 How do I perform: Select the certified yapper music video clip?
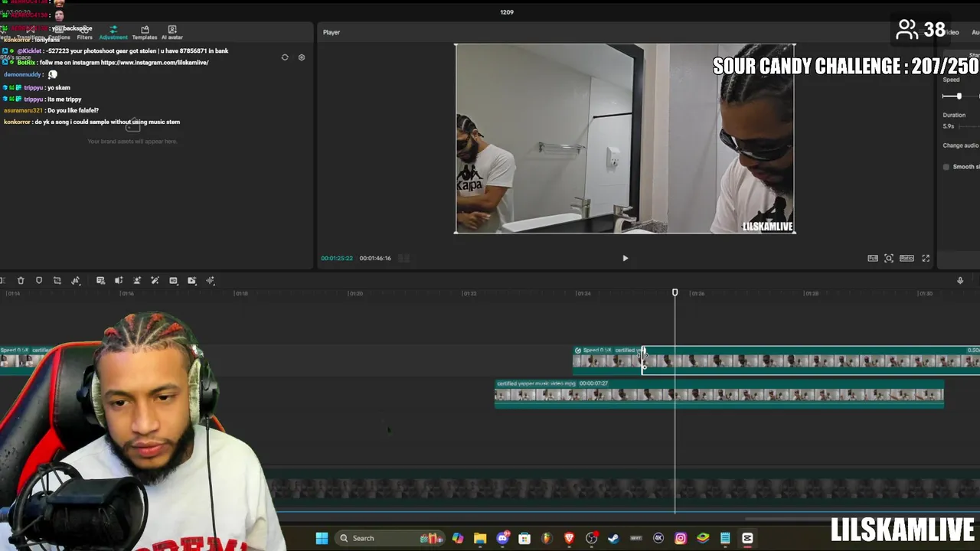(719, 393)
